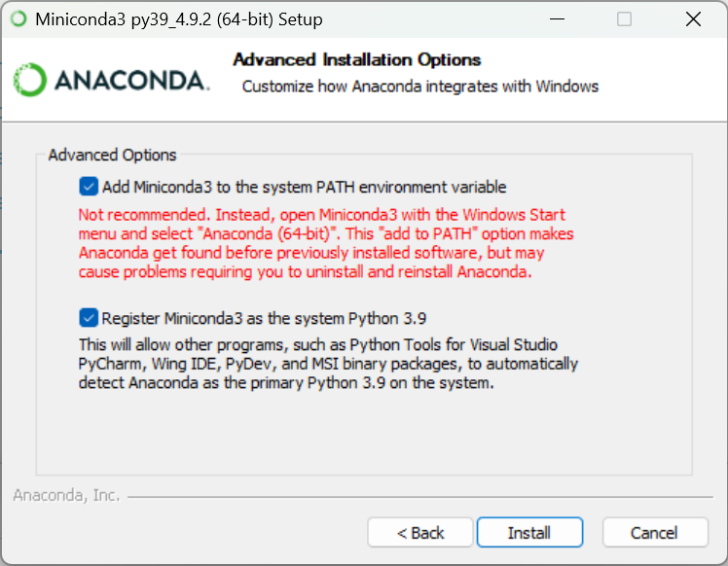Viewport: 728px width, 566px height.
Task: Click the 'Advanced Options' group label
Action: (112, 155)
